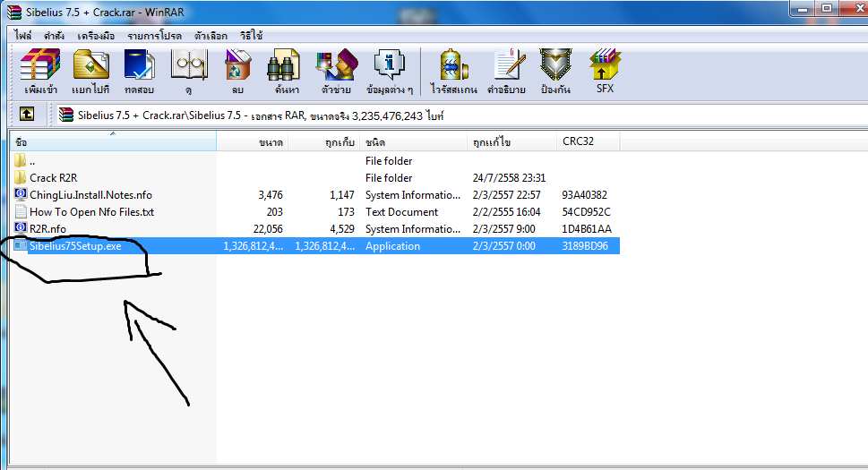The image size is (868, 470).
Task: Sort by Type (ชนิด) column header
Action: (414, 142)
